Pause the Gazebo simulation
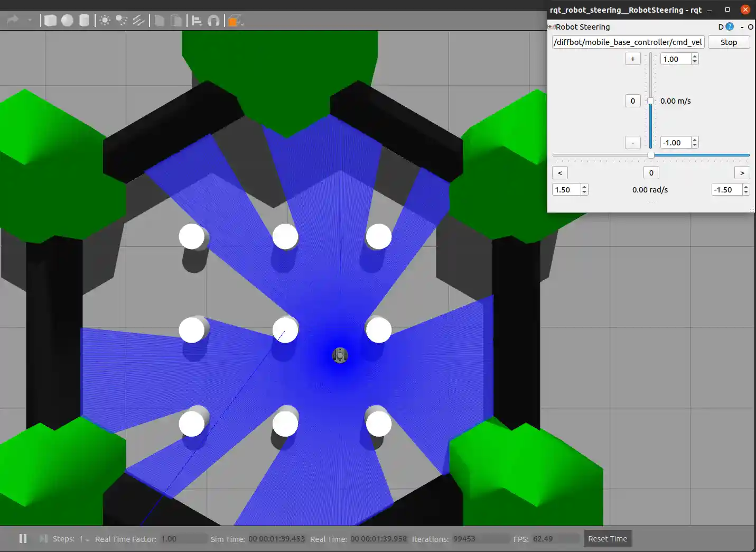This screenshot has height=552, width=756. [23, 539]
